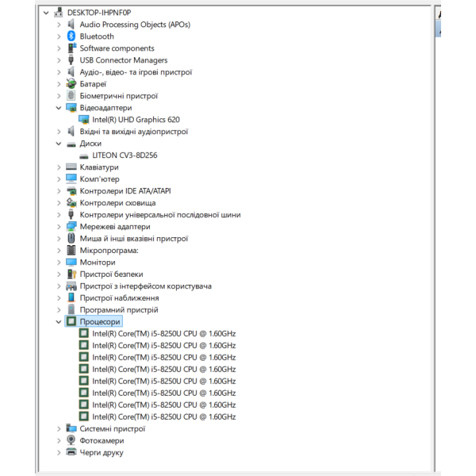
Task: Click the Батареї battery icon
Action: pos(71,84)
